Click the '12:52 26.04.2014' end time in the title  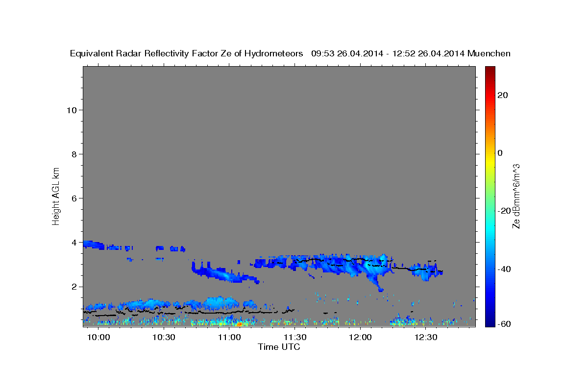[427, 53]
